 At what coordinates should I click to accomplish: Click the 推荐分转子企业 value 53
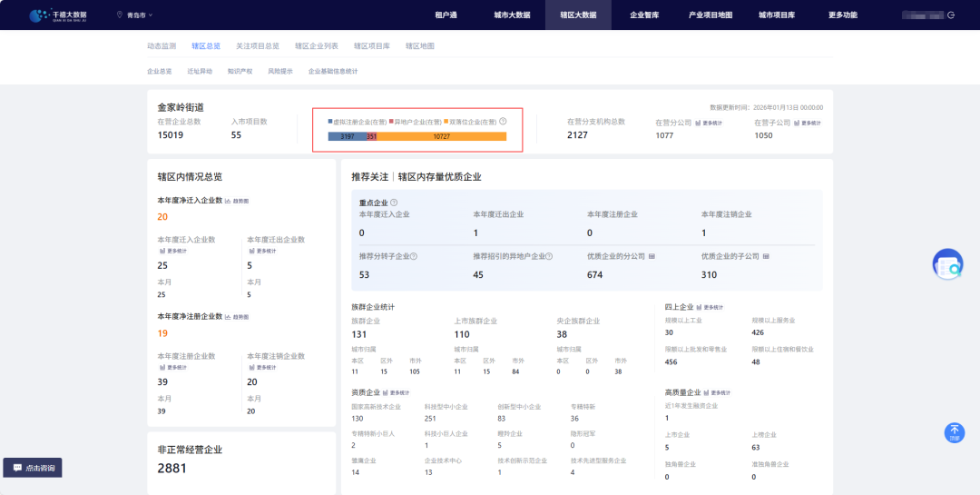[x=365, y=274]
